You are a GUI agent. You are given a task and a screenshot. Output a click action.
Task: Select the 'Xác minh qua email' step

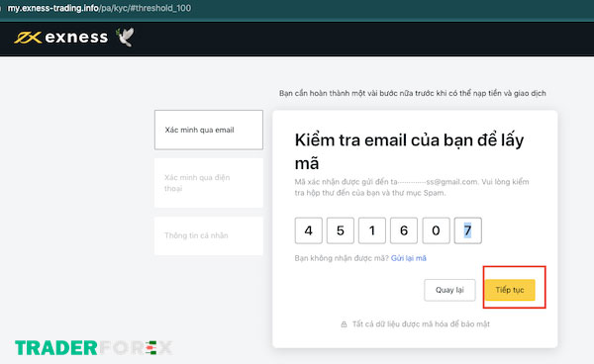pyautogui.click(x=208, y=130)
